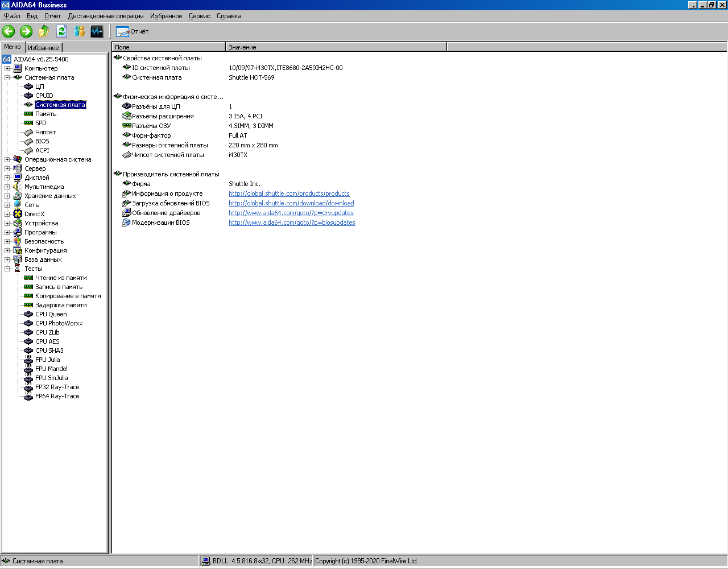Select the CPU Queen benchmark

51,314
